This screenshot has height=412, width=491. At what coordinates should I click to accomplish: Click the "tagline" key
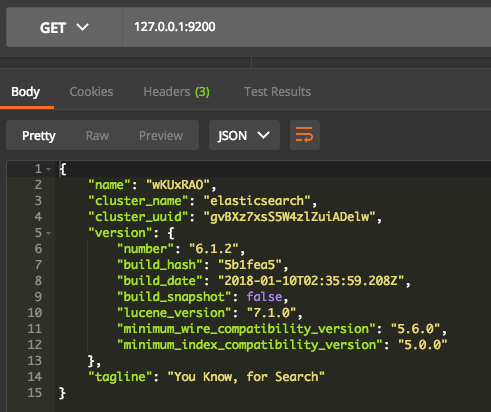click(120, 377)
